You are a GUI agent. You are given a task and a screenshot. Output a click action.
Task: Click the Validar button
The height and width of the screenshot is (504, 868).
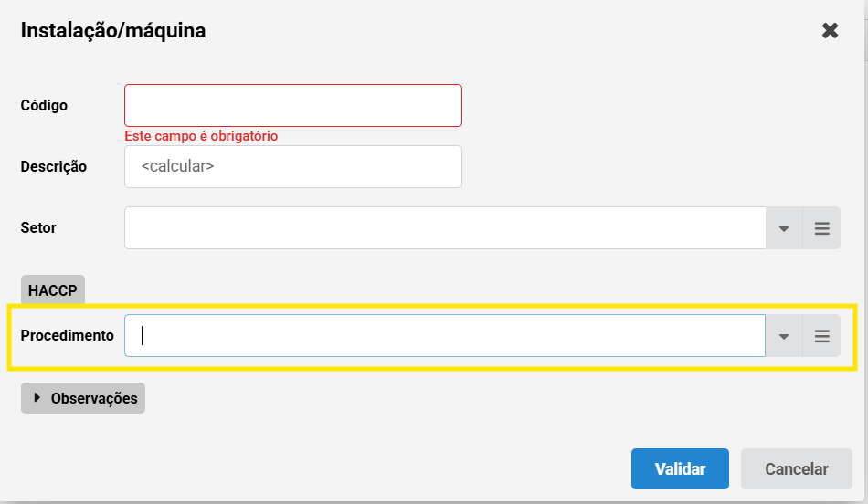(680, 468)
